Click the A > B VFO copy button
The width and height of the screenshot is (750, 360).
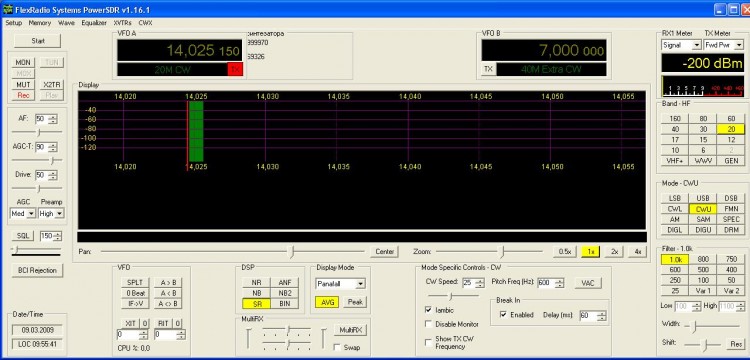[x=168, y=283]
